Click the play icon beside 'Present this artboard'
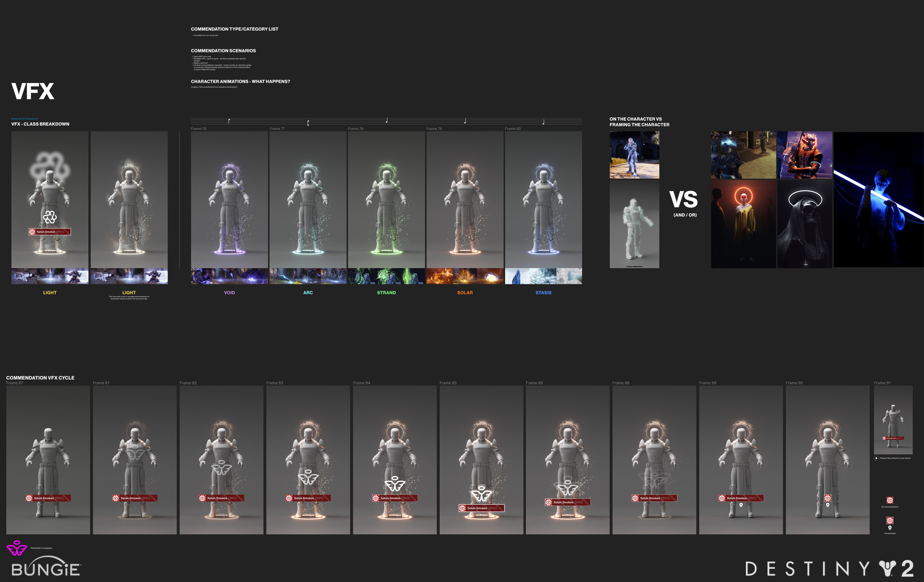 [x=876, y=458]
